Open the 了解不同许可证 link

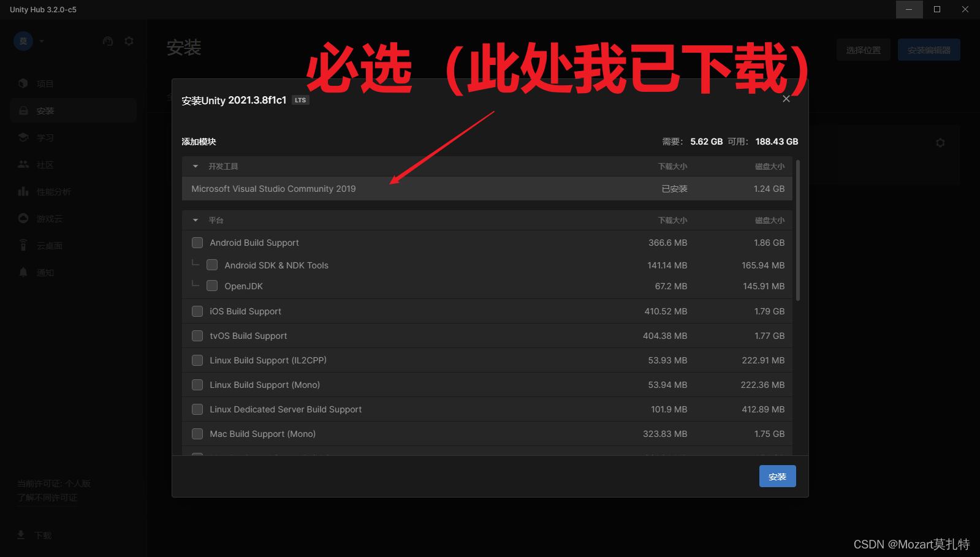(x=47, y=498)
